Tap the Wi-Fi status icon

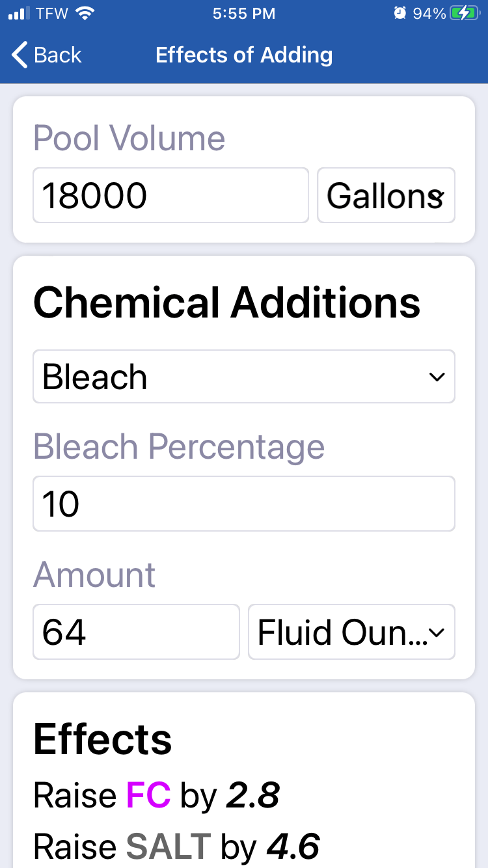coord(85,13)
